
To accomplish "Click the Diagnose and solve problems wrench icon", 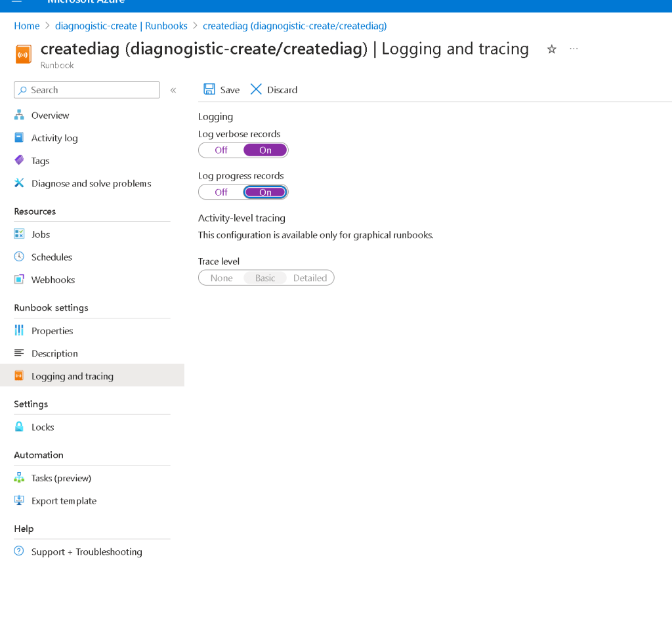I will 19,183.
